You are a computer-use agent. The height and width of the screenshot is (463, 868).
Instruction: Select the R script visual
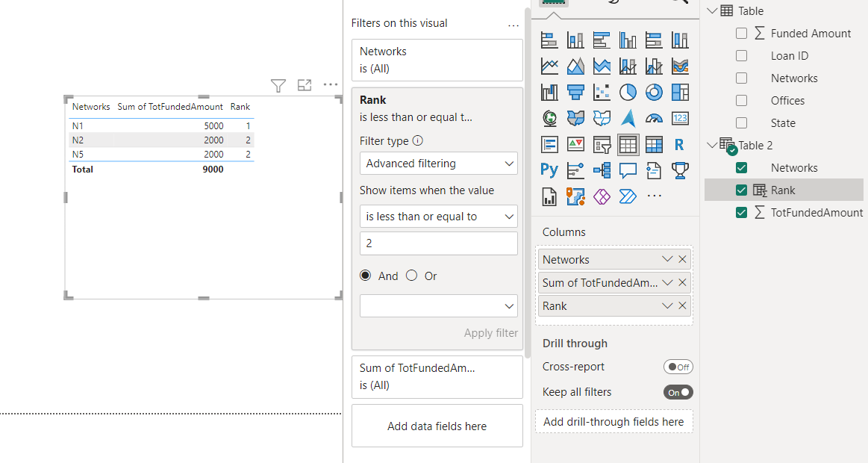tap(681, 145)
